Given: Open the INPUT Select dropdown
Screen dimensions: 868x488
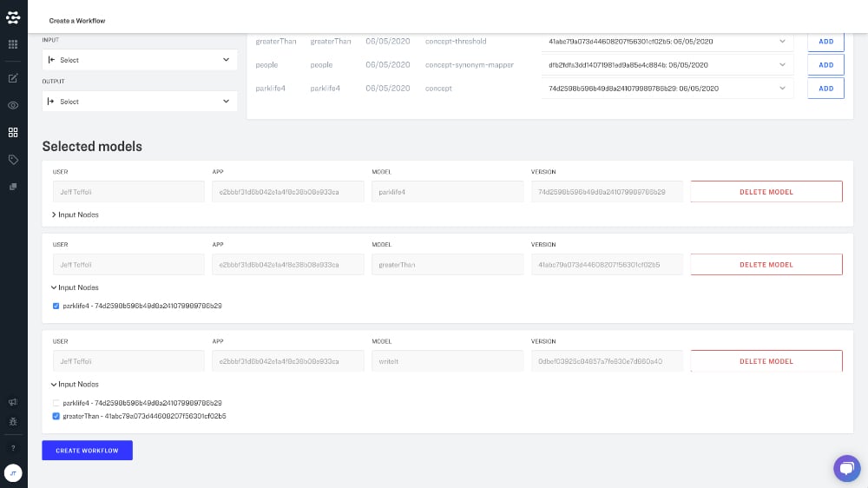Looking at the screenshot, I should coord(139,60).
